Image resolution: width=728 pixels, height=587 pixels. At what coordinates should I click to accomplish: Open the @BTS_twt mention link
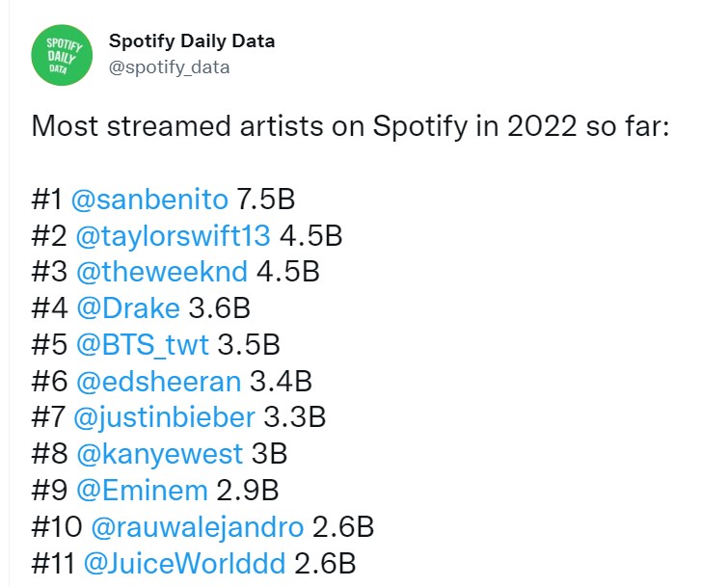[142, 345]
